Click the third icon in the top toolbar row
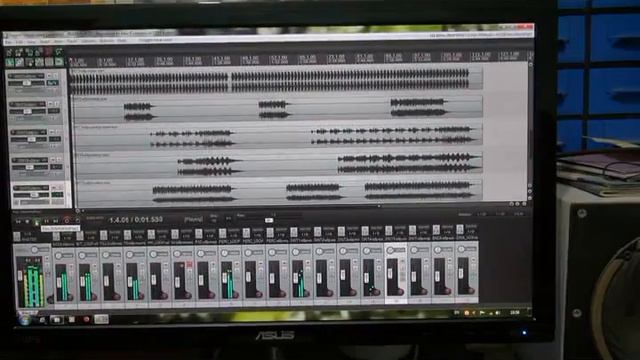This screenshot has height=360, width=640. point(29,52)
